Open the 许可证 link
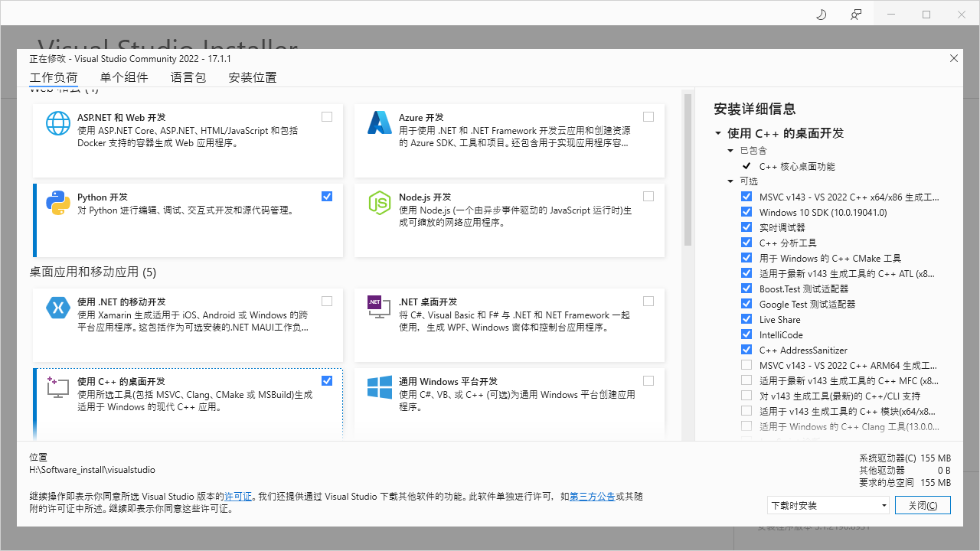The height and width of the screenshot is (551, 980). (238, 496)
